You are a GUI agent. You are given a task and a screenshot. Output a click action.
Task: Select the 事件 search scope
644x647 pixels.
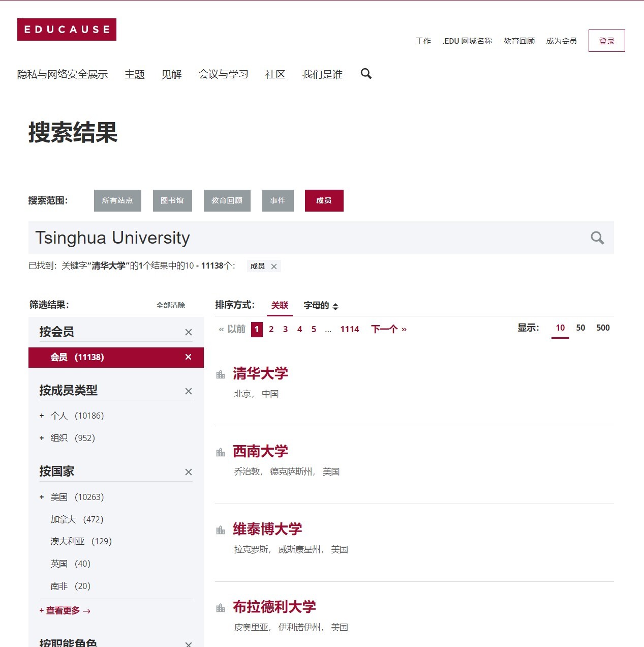pyautogui.click(x=278, y=200)
